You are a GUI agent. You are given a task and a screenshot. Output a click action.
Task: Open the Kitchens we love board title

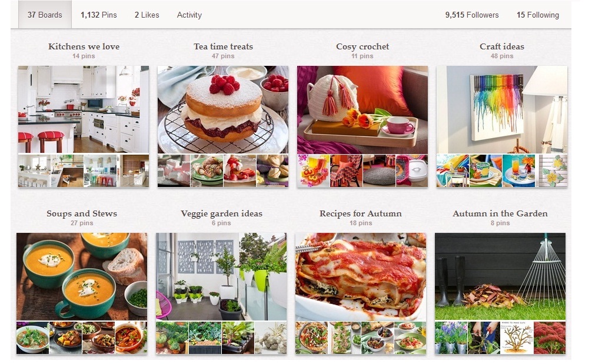[x=84, y=46]
